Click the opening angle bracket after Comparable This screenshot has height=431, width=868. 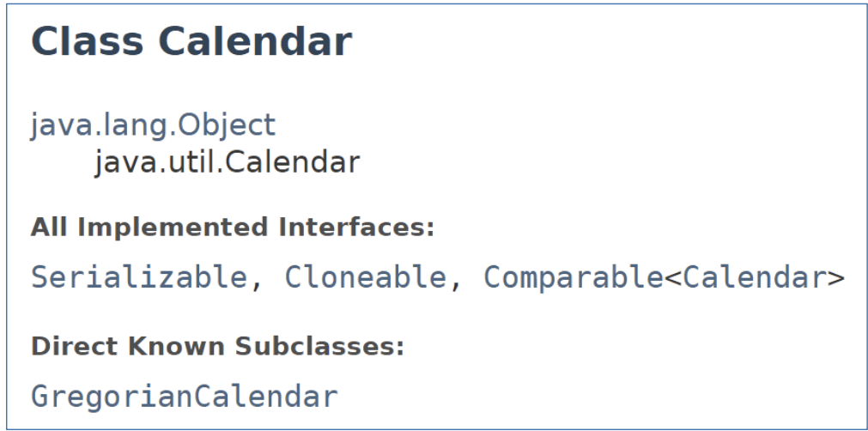(673, 278)
